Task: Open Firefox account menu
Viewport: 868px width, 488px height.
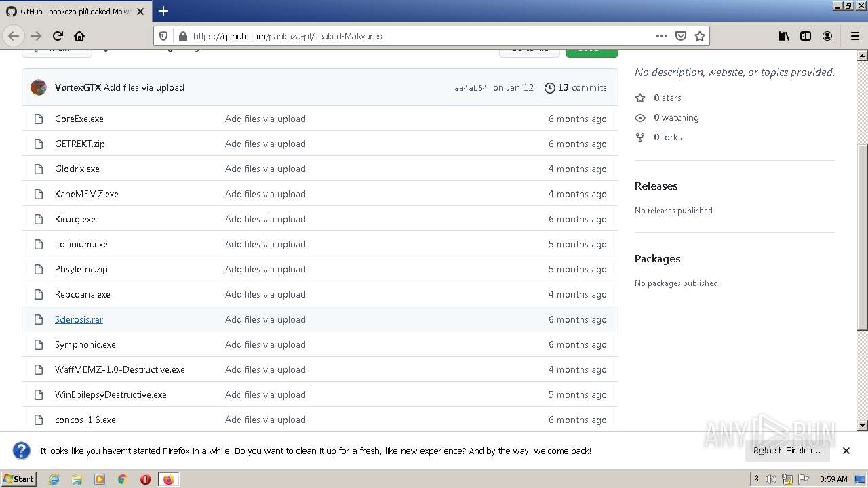Action: pos(827,36)
